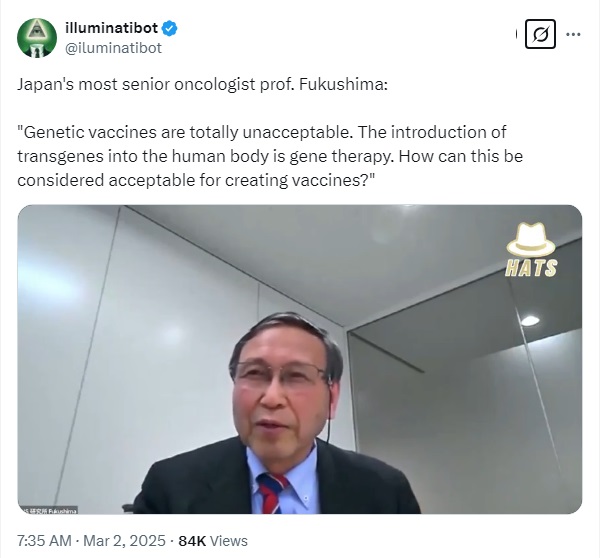Click the Grok explain-post icon
Viewport: 603px width, 558px height.
click(x=540, y=34)
